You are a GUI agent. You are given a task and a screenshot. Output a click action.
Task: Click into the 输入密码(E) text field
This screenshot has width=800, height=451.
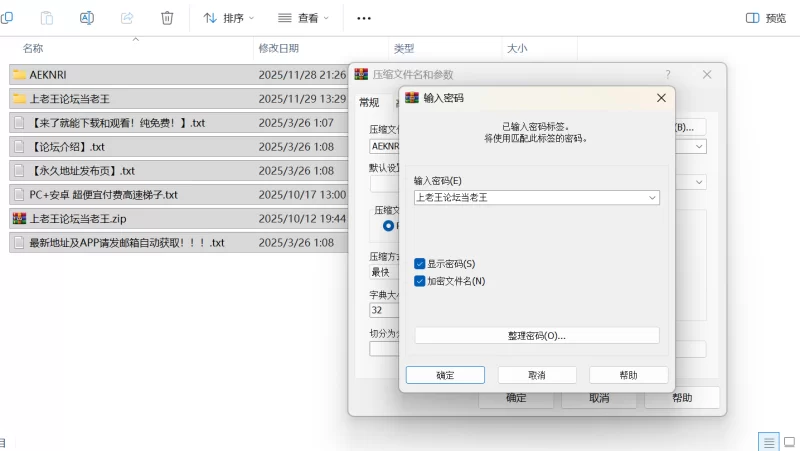click(530, 198)
